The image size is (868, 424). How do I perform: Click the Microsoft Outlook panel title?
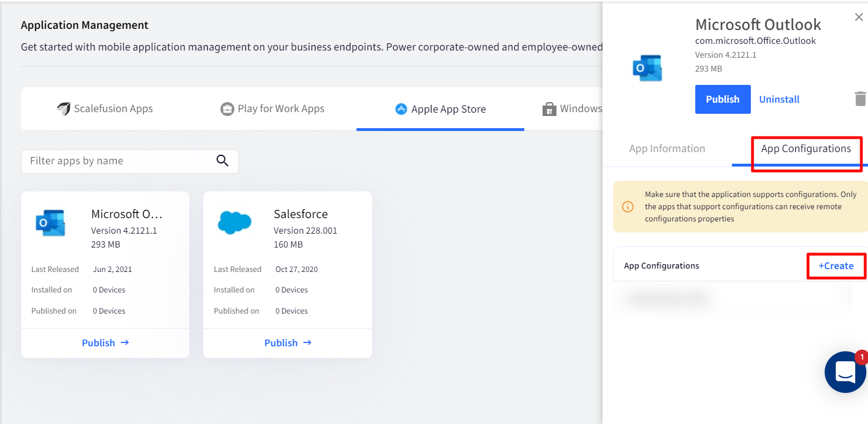pos(758,24)
